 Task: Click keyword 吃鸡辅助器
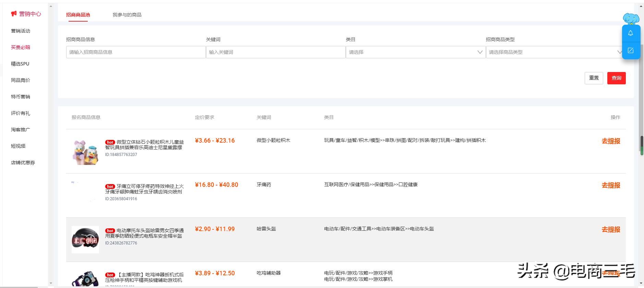[269, 273]
